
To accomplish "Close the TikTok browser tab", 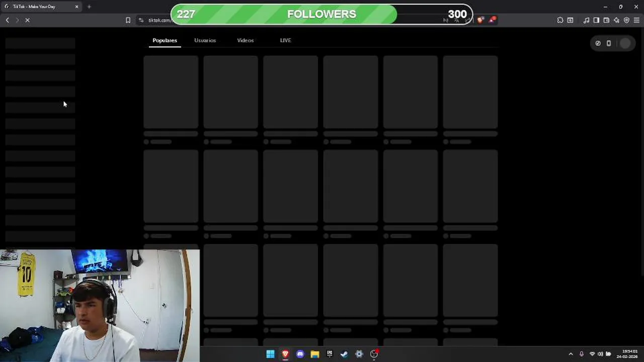I will [x=76, y=7].
